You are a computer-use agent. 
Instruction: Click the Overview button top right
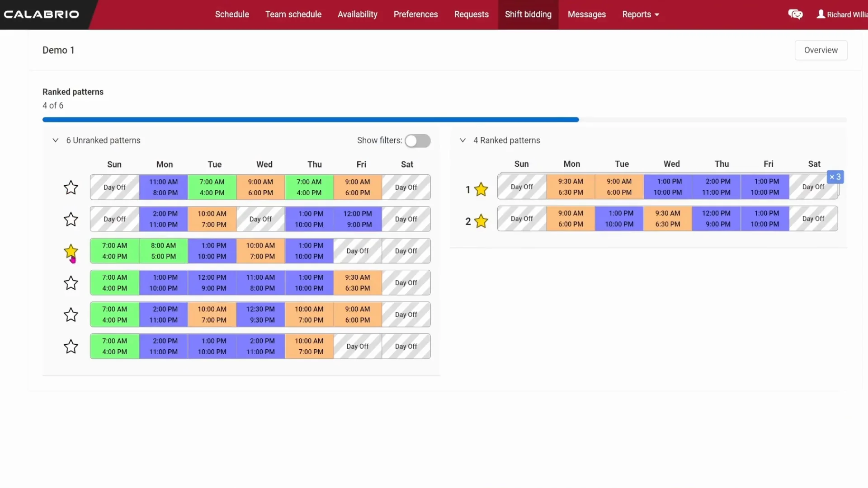[821, 50]
